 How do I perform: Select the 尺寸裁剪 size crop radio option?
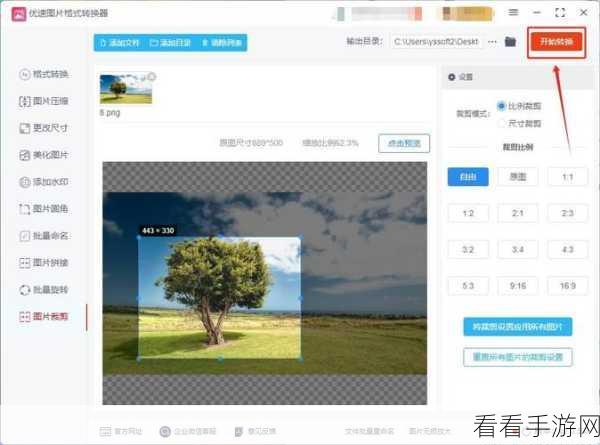click(518, 123)
